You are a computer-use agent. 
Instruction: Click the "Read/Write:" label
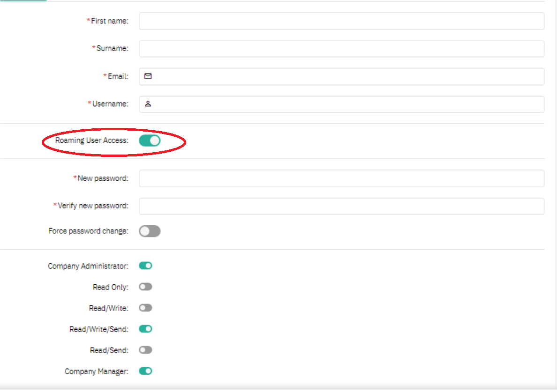point(109,308)
